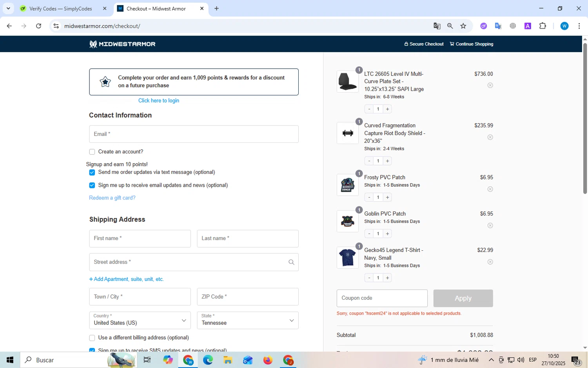Click the Midwest Armor logo

pyautogui.click(x=122, y=44)
